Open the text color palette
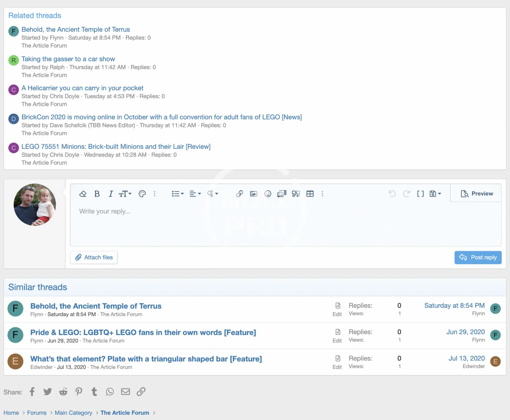The height and width of the screenshot is (420, 510). click(x=142, y=194)
